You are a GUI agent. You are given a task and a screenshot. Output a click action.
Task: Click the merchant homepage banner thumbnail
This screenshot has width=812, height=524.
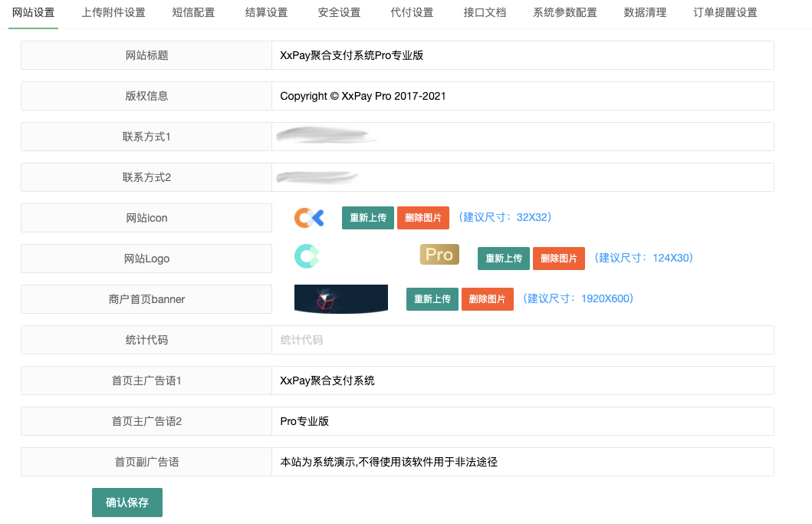pos(340,299)
